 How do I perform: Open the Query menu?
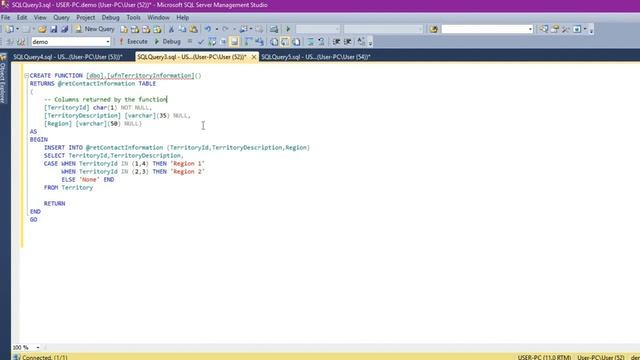[61, 18]
